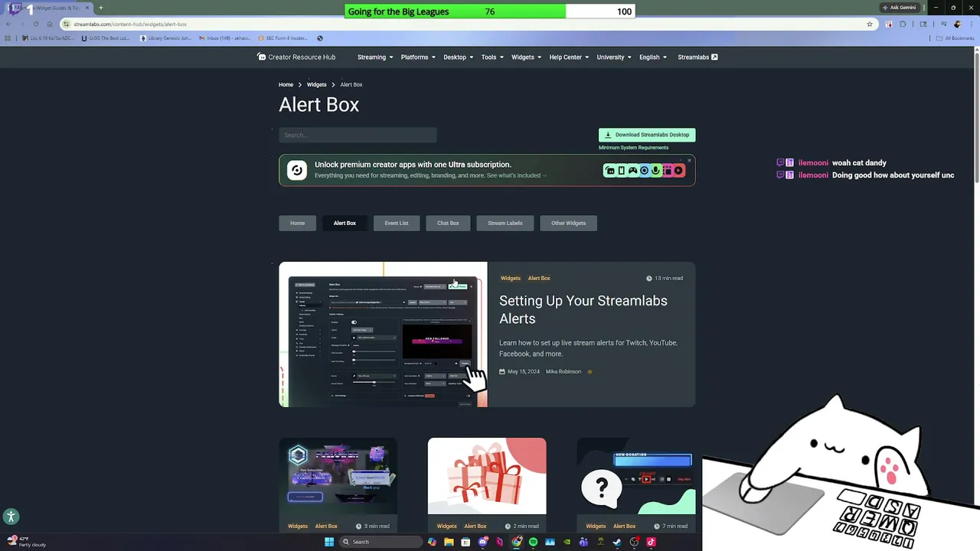This screenshot has width=980, height=551.
Task: Select the Chat Box category tab
Action: tap(448, 223)
